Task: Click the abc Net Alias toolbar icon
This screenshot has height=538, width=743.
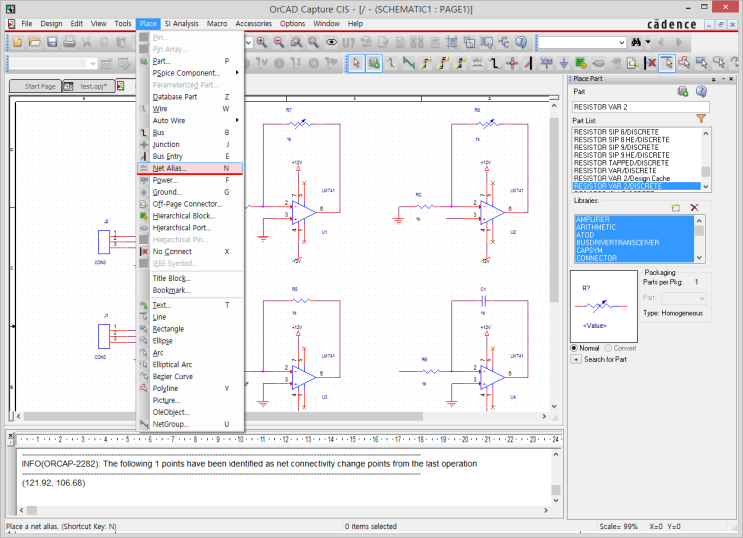Action: click(x=477, y=63)
